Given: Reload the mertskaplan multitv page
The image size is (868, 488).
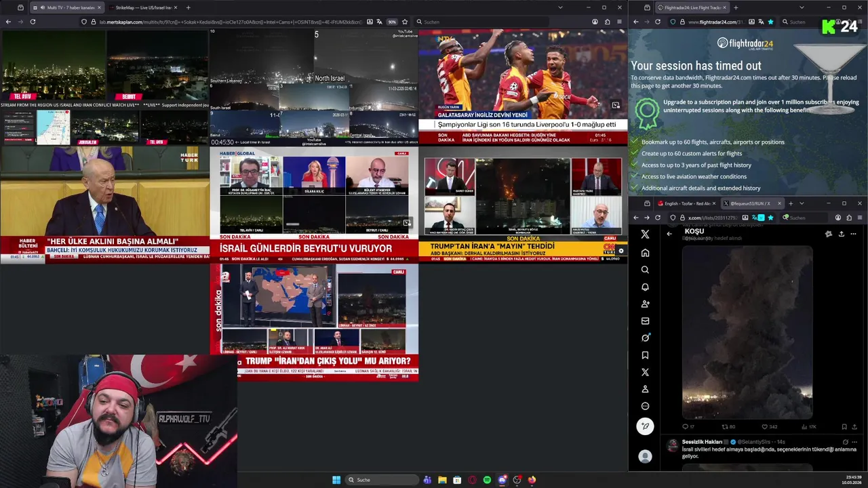Looking at the screenshot, I should 33,22.
